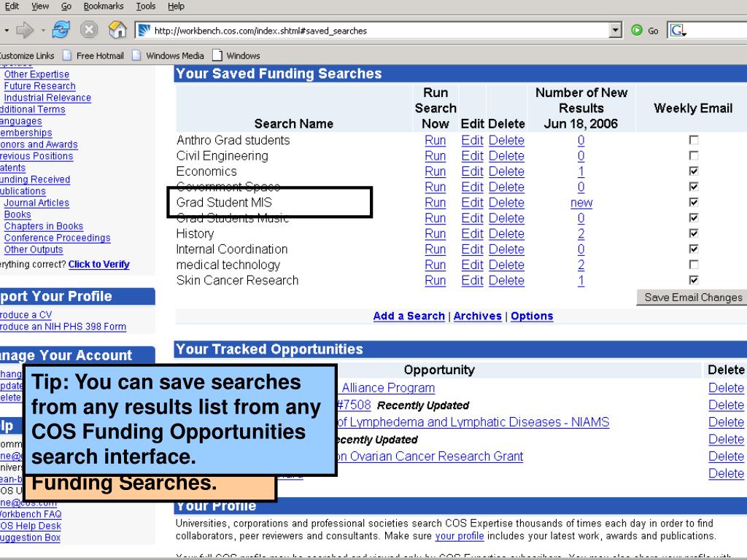747x560 pixels.
Task: Open the 2 new History results
Action: pos(581,234)
